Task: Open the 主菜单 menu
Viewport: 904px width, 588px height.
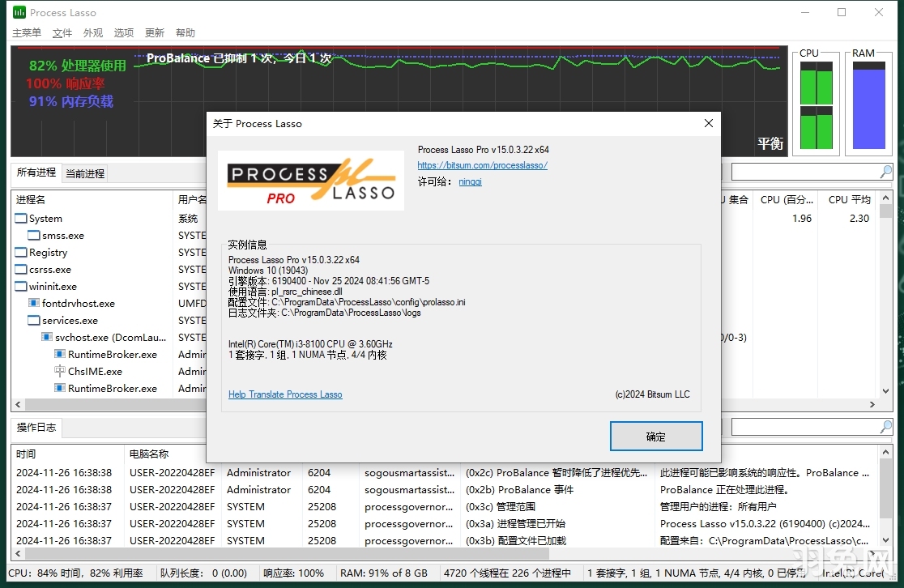Action: click(26, 32)
